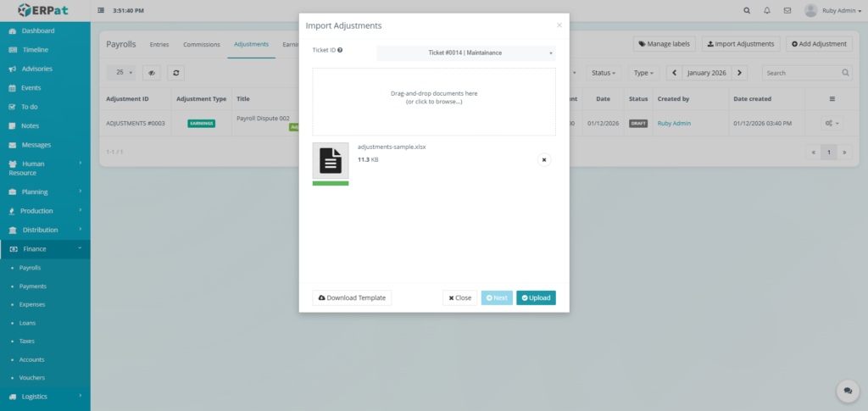Click the Next button
Screen dimensions: 868x411
pos(497,297)
